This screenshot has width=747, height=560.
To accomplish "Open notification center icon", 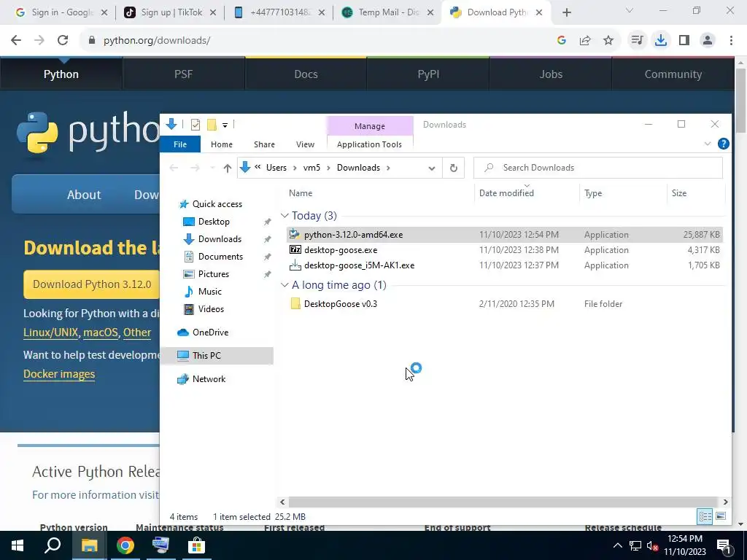I will point(724,546).
